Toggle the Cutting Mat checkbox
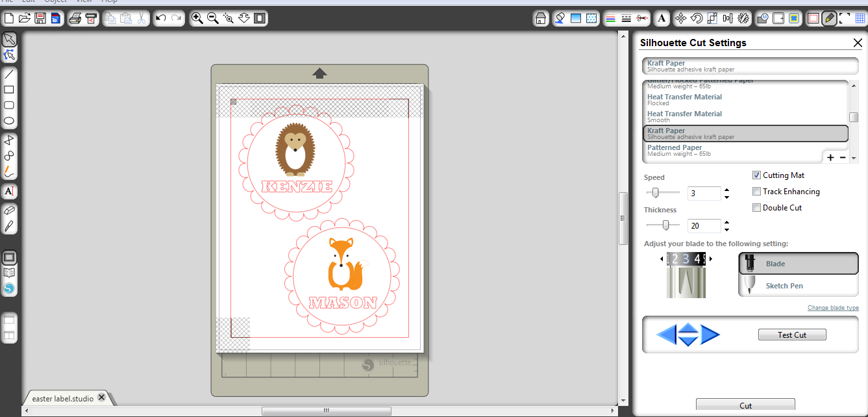 [x=756, y=175]
